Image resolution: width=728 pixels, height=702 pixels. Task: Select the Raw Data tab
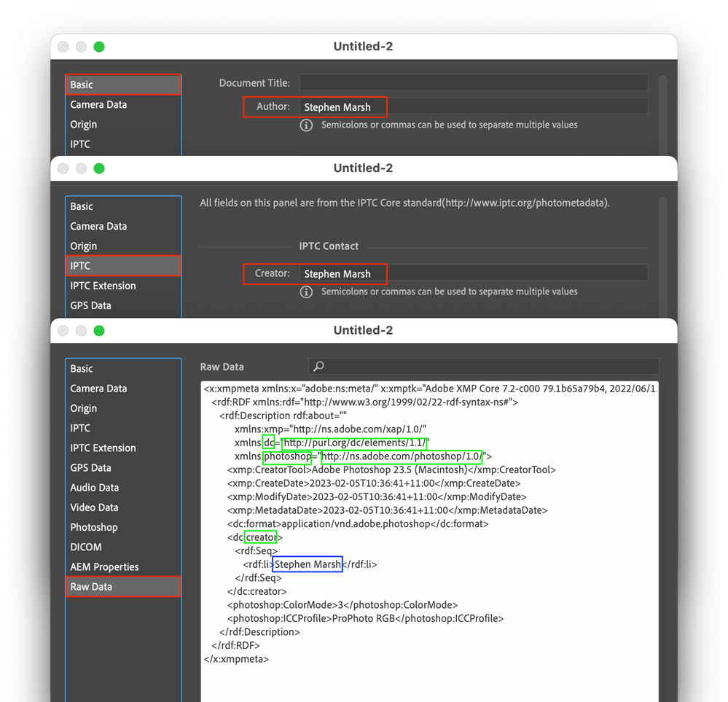click(x=123, y=587)
